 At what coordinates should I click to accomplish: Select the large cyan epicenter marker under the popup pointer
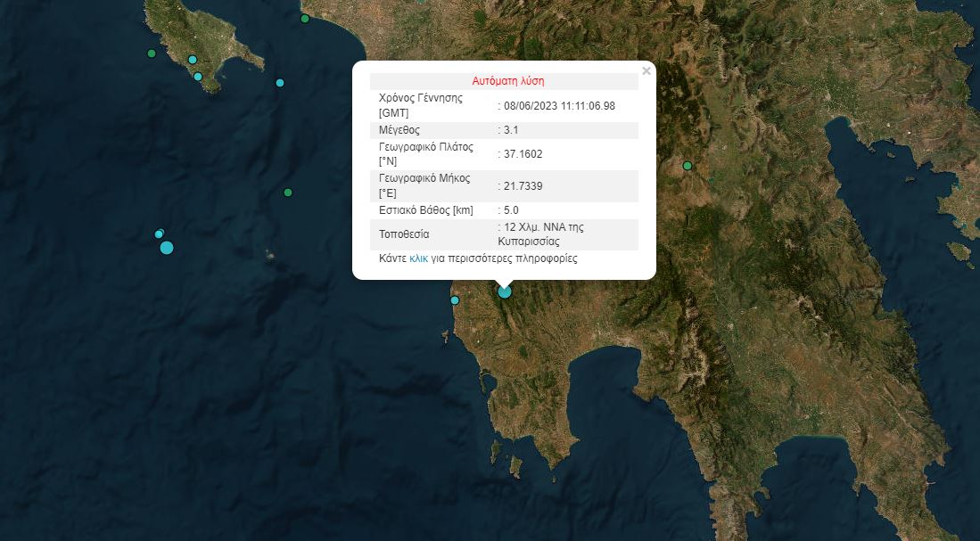pos(505,291)
